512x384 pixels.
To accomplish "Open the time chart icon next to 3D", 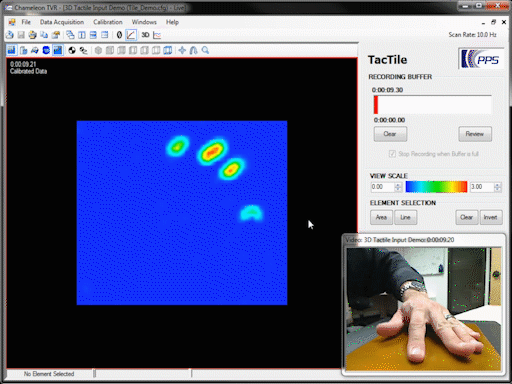I will point(157,35).
